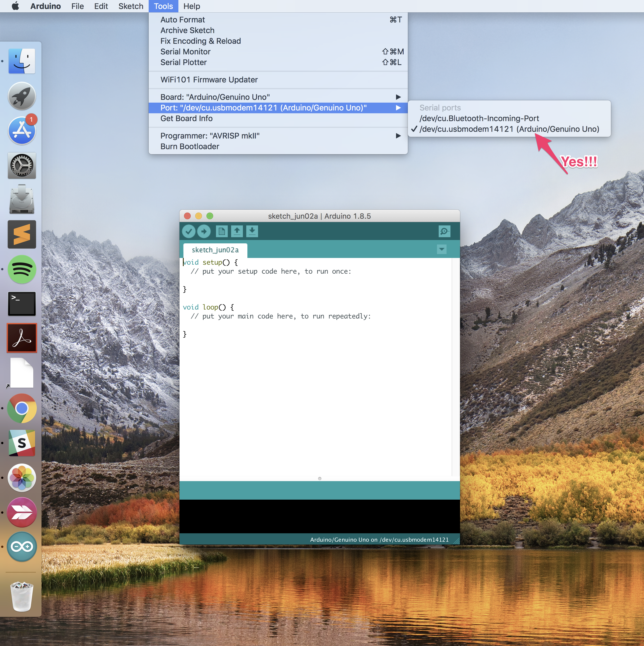Choose Auto Format from the Tools menu
644x646 pixels.
click(x=278, y=20)
